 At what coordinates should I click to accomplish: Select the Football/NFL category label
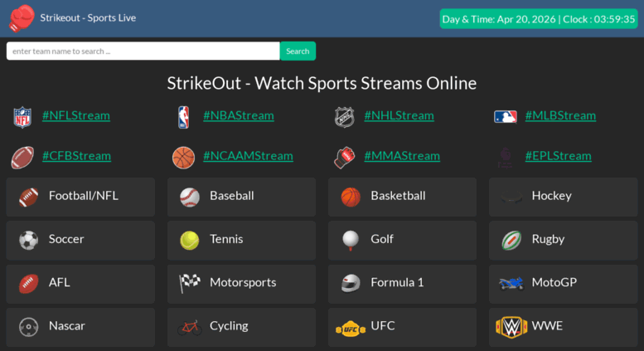[x=84, y=196]
